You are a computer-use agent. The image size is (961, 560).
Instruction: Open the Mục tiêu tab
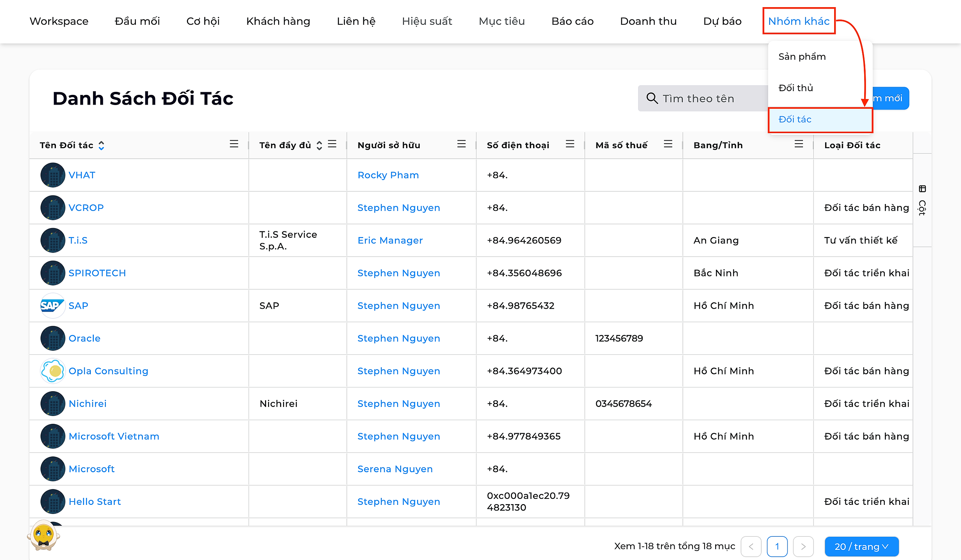coord(502,21)
